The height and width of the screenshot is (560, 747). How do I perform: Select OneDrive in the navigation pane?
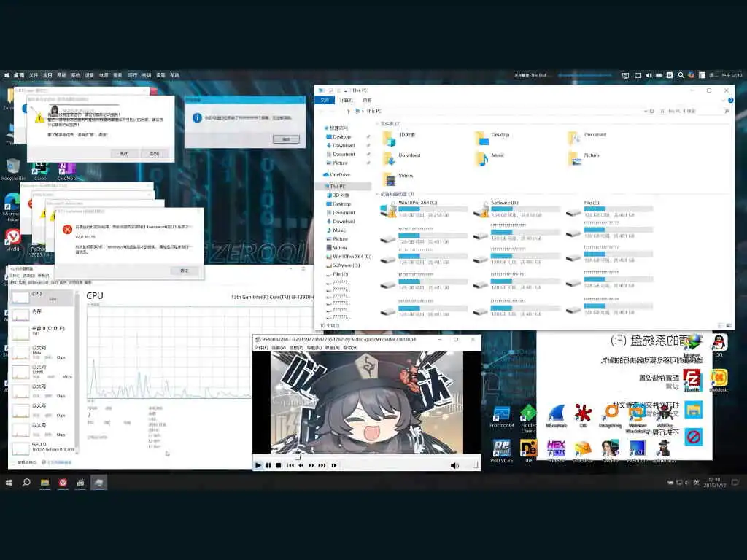pos(338,175)
